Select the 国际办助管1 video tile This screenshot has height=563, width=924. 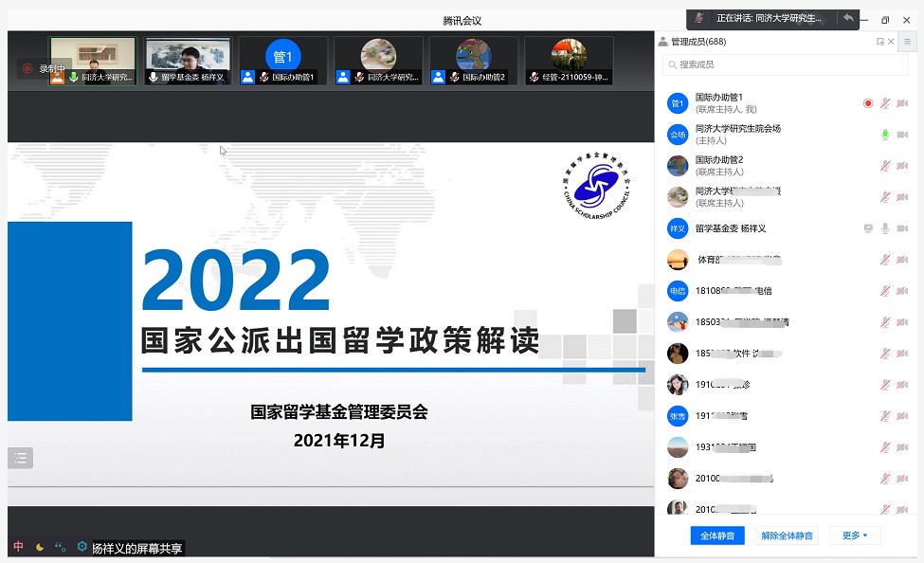point(282,61)
